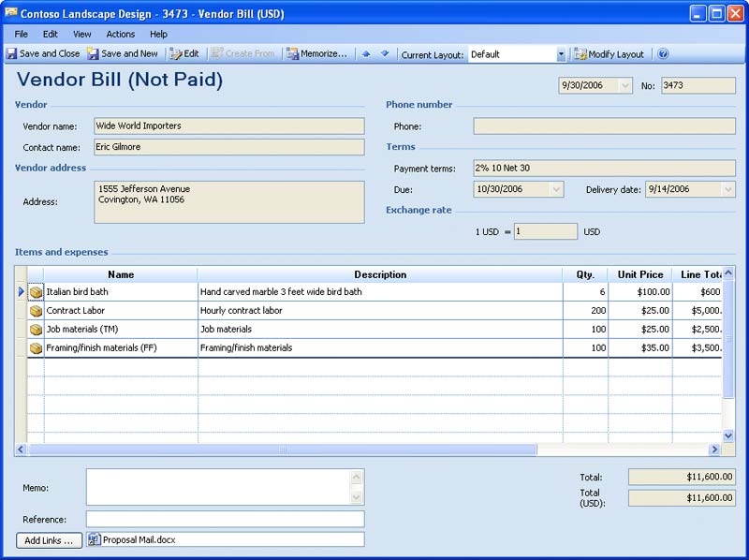Viewport: 749px width, 560px height.
Task: Click the Edit pencil icon
Action: click(x=175, y=54)
